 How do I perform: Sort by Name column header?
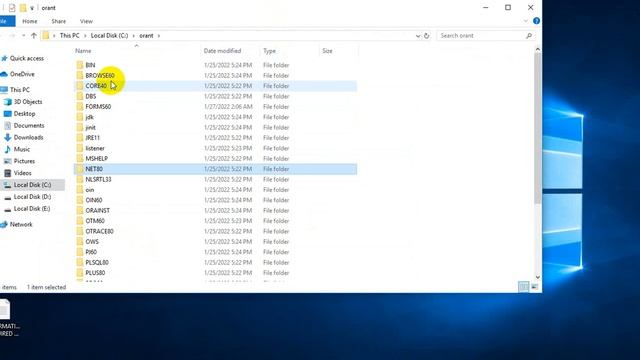[137, 51]
